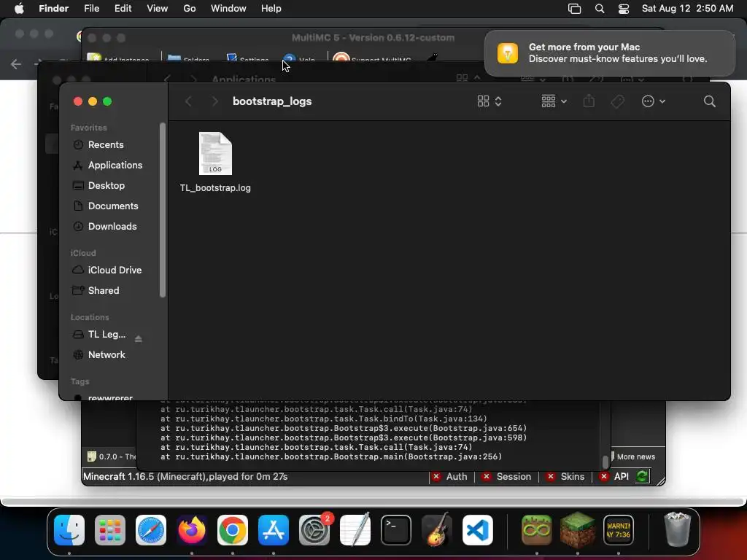Viewport: 747px width, 560px height.
Task: Open the ellipsis action menu in Finder toolbar
Action: point(653,101)
